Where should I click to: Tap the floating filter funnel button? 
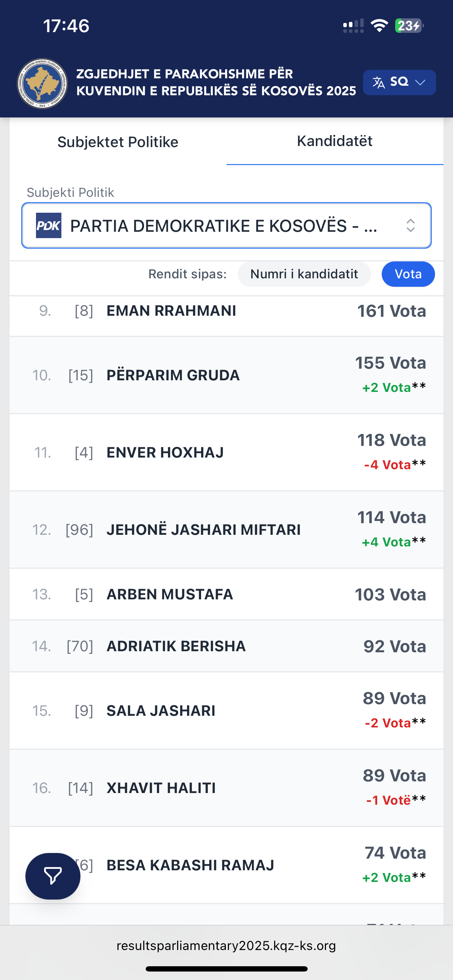[53, 876]
